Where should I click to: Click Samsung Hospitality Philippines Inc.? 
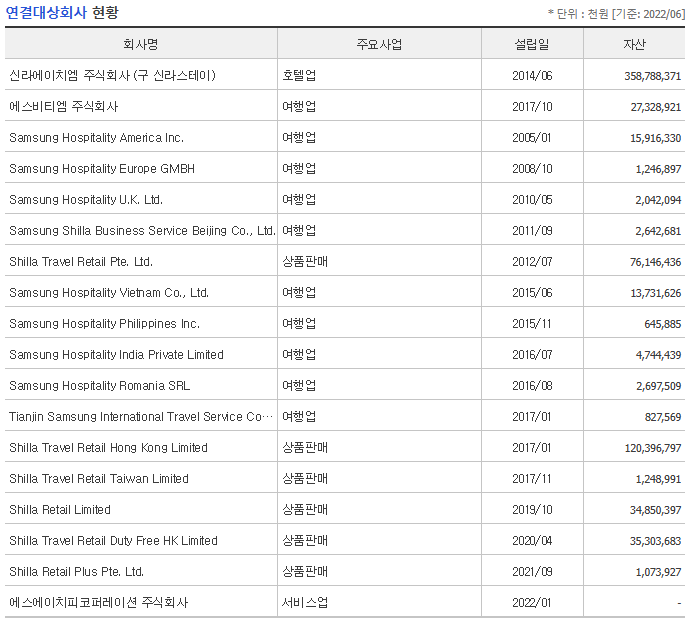[104, 324]
